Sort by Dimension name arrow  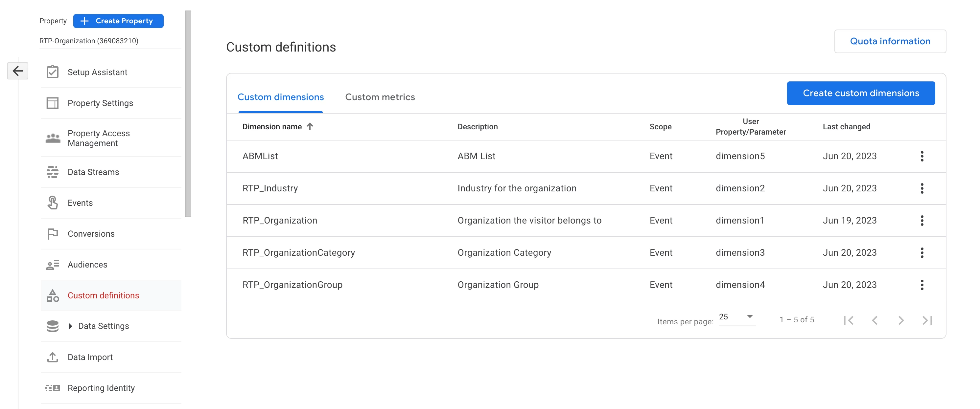310,126
